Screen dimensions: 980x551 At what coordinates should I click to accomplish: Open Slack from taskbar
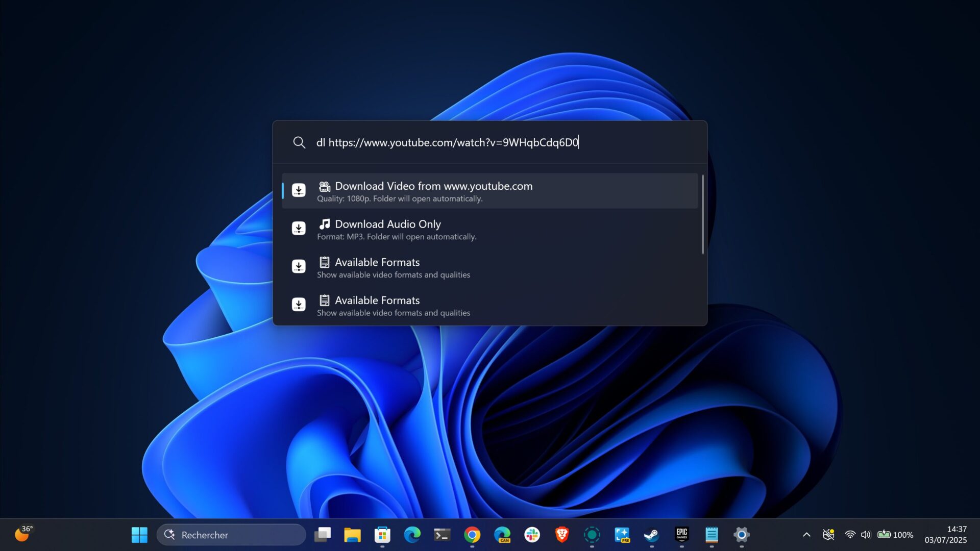pyautogui.click(x=532, y=535)
